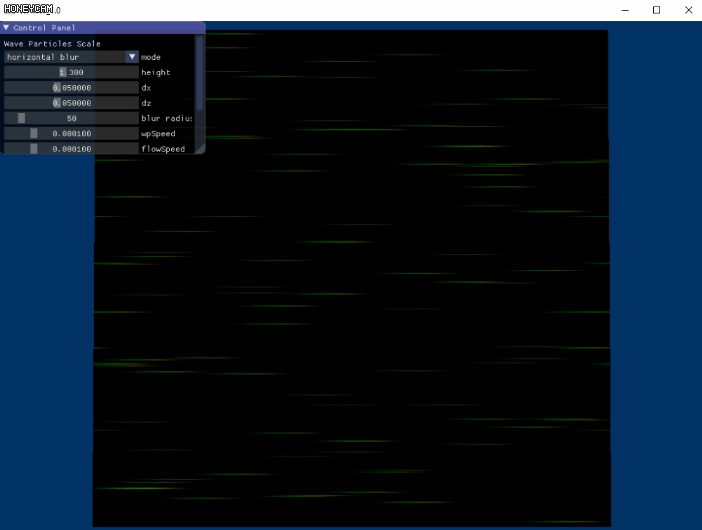Screen dimensions: 702x530
Task: Click the Control Panel vertical scrollbar
Action: pyautogui.click(x=200, y=73)
